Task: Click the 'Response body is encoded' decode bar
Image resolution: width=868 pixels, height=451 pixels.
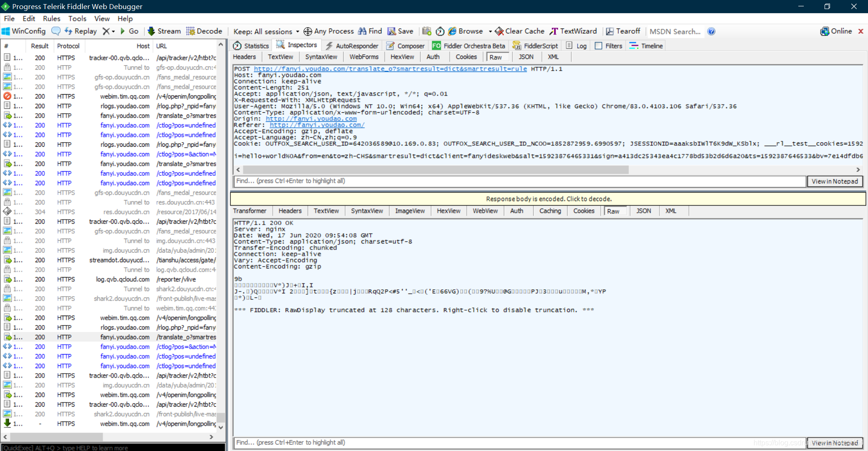Action: coord(548,199)
